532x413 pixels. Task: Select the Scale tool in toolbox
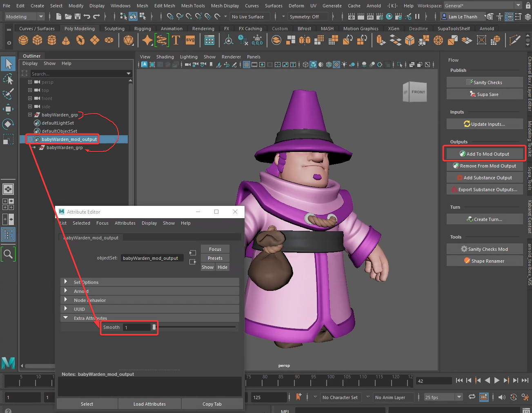tap(8, 139)
